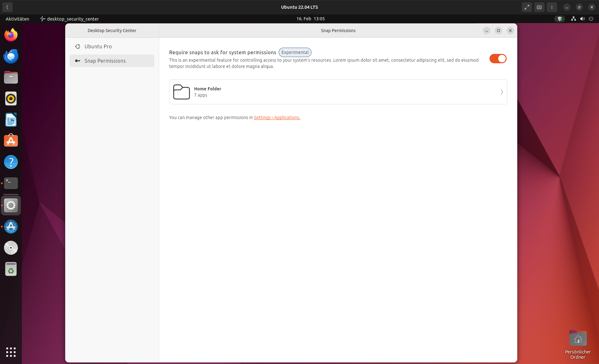
Task: Open the clock calendar at 16. Feb
Action: click(310, 19)
